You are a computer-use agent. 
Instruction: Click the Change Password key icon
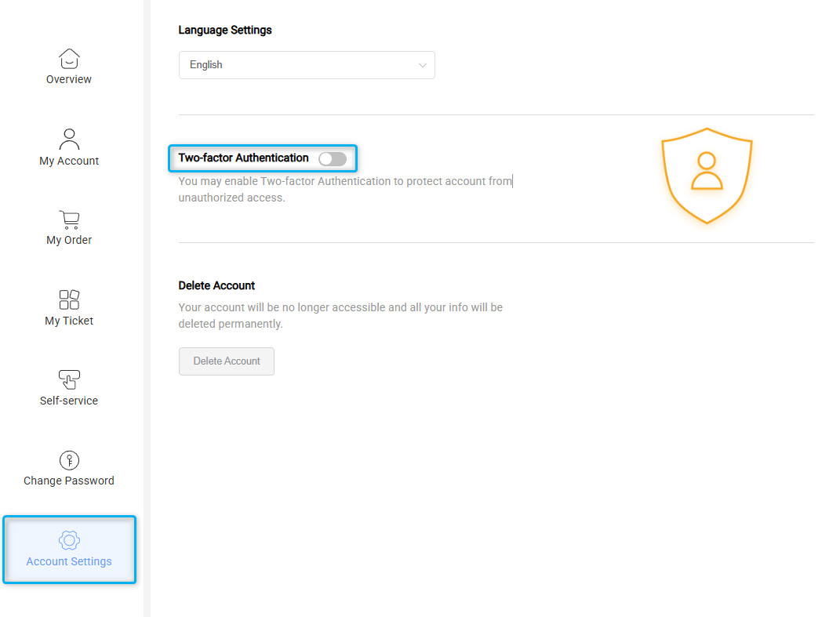69,460
